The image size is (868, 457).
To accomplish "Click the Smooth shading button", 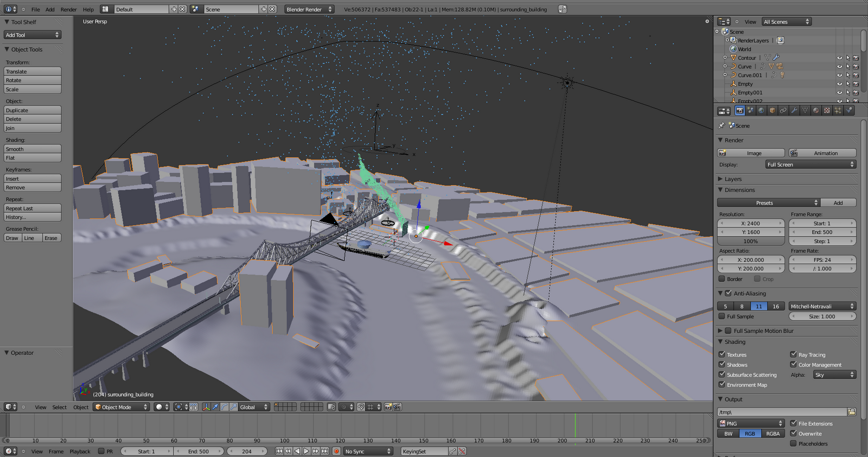I will (x=33, y=149).
